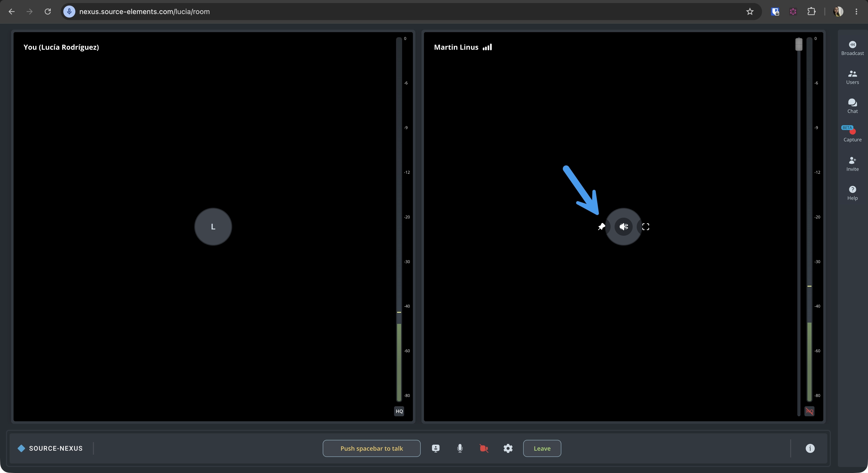Open the Users panel
The height and width of the screenshot is (473, 868).
[x=852, y=77]
